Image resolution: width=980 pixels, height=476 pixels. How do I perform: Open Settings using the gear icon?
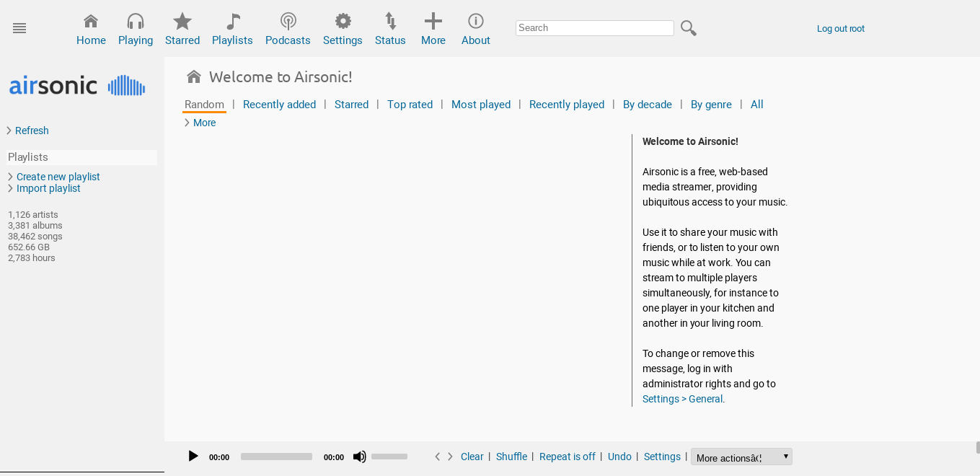point(343,20)
